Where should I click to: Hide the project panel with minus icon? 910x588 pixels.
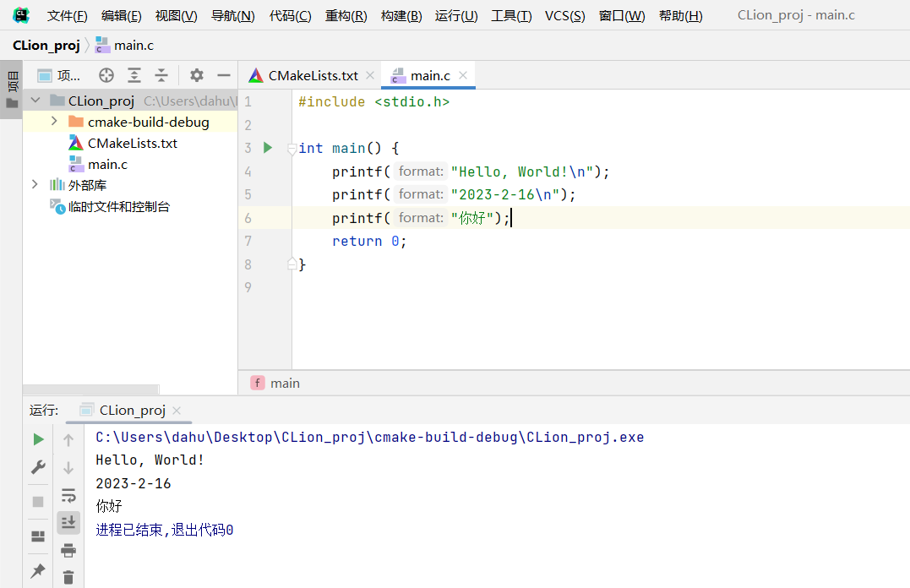(x=224, y=75)
